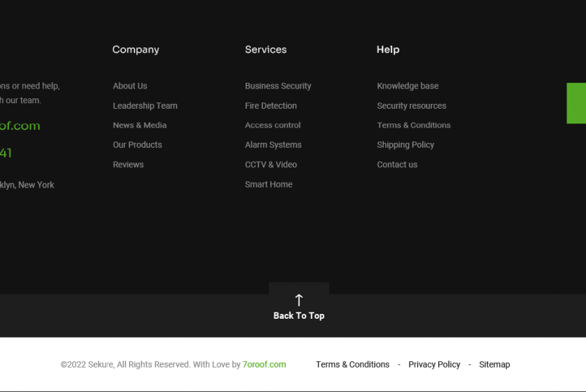Open Privacy Policy in bottom bar
The height and width of the screenshot is (392, 586).
(x=434, y=364)
